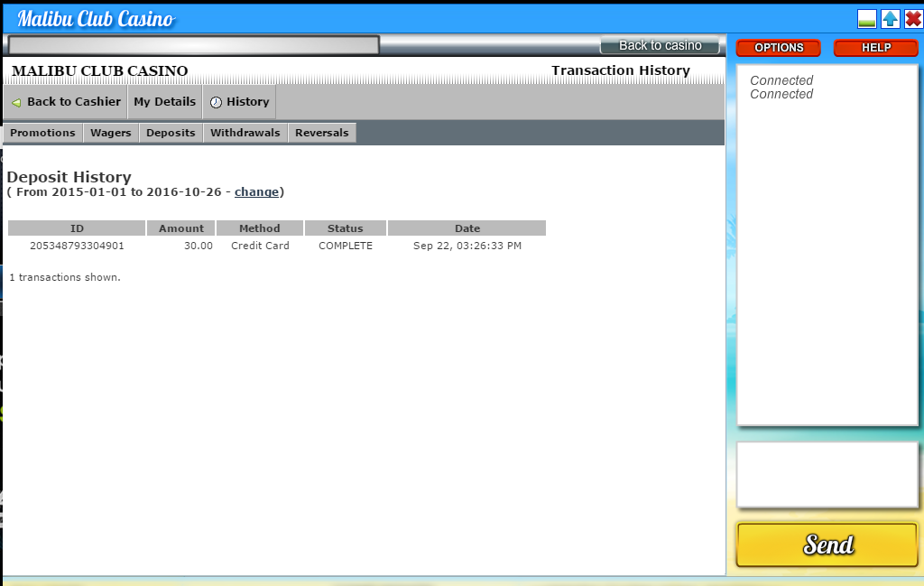The width and height of the screenshot is (924, 586).
Task: Click the blue up-arrow maximize icon
Action: 890,19
